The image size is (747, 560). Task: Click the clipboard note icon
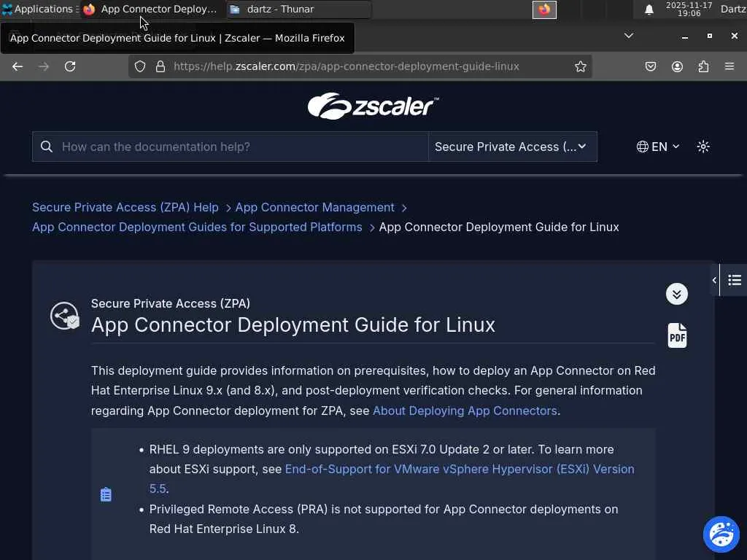106,495
